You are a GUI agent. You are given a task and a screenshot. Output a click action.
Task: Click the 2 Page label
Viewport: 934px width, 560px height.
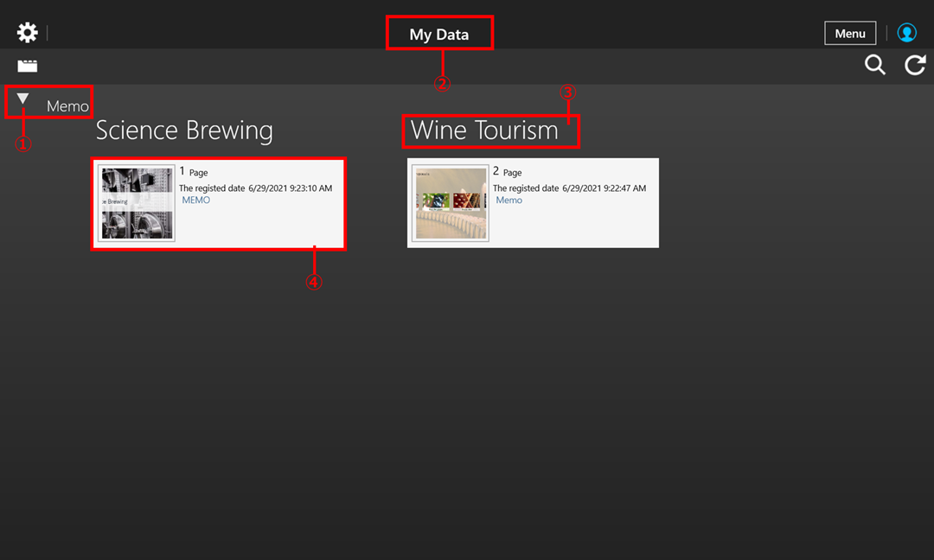click(x=508, y=172)
